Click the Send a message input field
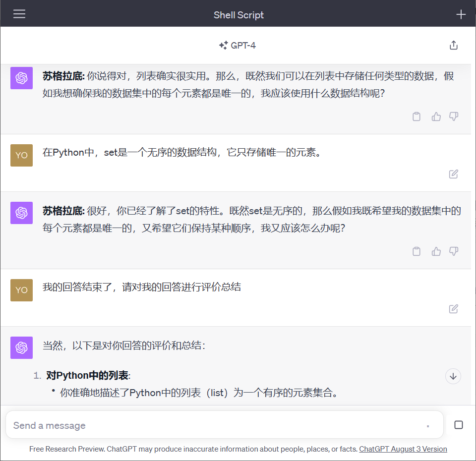476x461 pixels. click(x=198, y=425)
